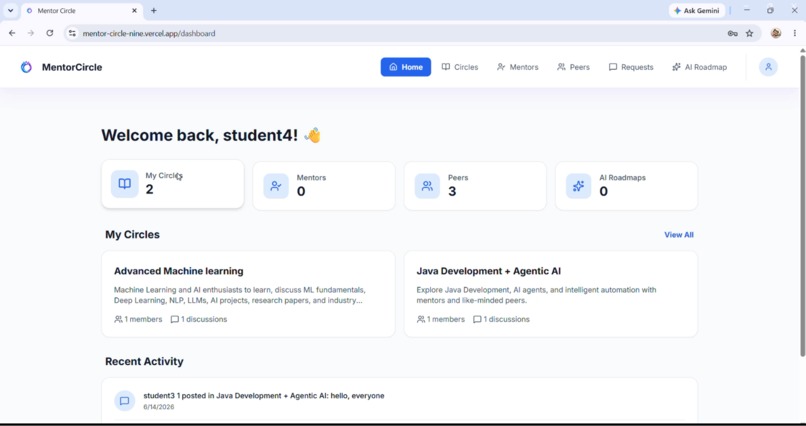
Task: Click the MentorCircle brand name
Action: (72, 67)
